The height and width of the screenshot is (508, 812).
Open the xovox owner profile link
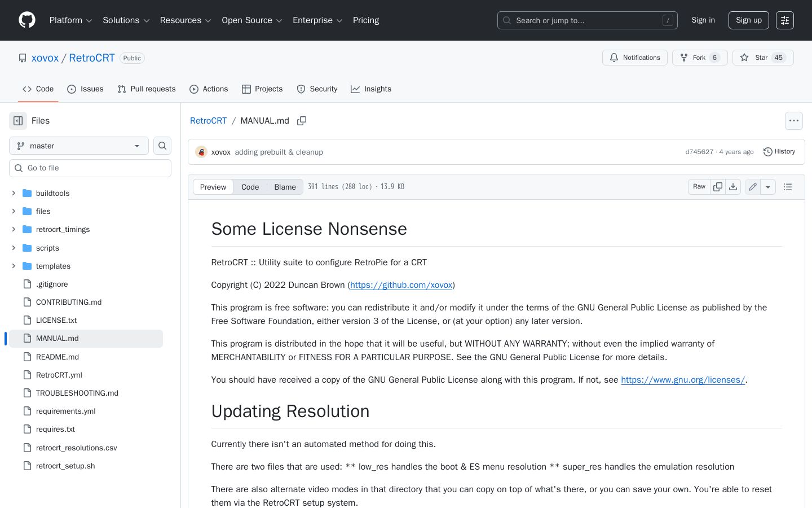tap(45, 58)
